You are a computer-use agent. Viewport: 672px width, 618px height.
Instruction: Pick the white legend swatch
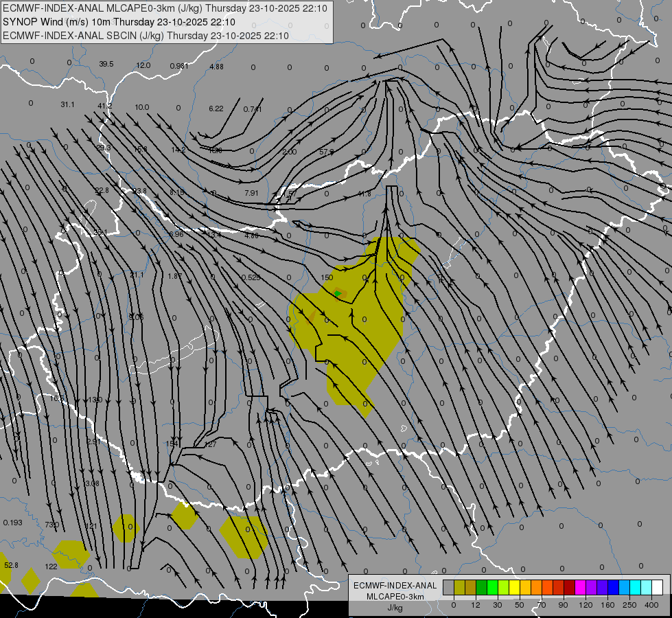[657, 588]
